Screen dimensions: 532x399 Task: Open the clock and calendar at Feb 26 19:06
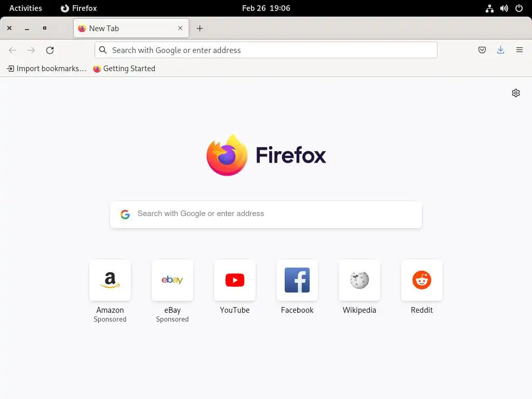pos(266,8)
